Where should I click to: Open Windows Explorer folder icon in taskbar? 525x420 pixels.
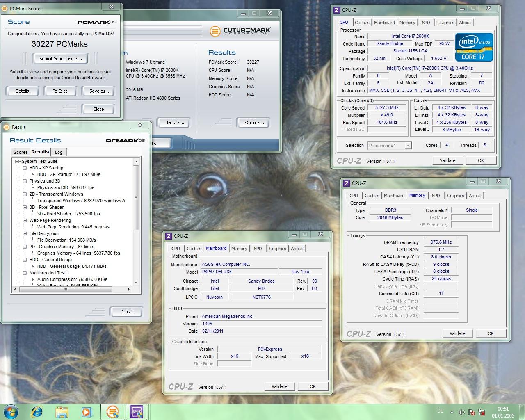coord(62,412)
